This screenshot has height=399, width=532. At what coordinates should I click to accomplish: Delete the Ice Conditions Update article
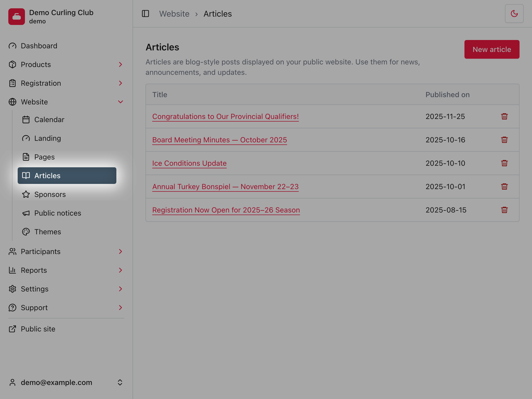(x=504, y=163)
